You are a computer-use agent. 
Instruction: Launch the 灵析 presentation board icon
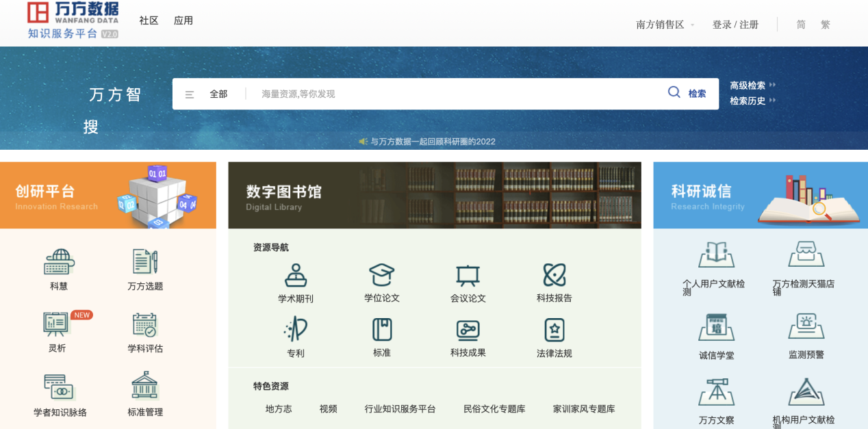(x=57, y=324)
